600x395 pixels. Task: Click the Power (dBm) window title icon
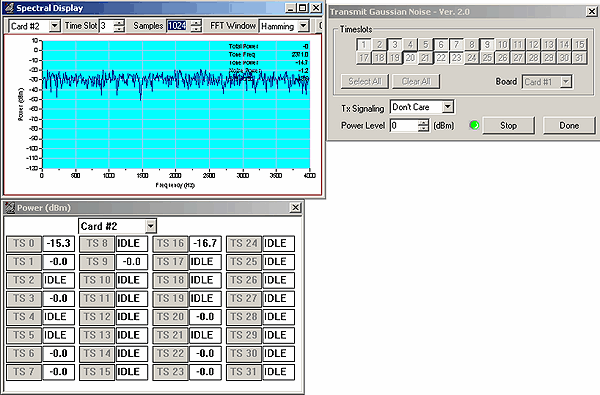pos(10,208)
